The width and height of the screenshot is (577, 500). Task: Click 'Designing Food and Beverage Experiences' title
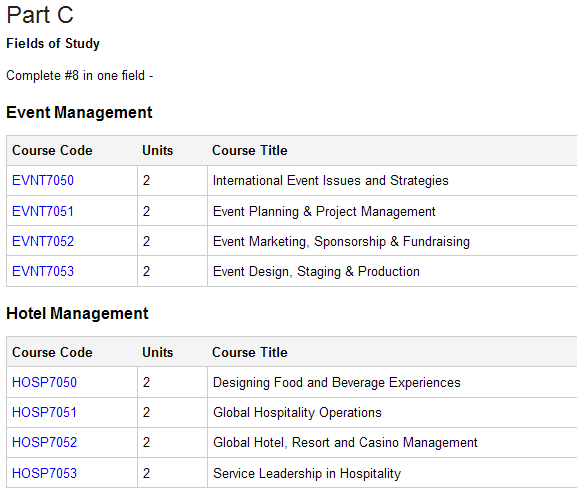pyautogui.click(x=337, y=383)
